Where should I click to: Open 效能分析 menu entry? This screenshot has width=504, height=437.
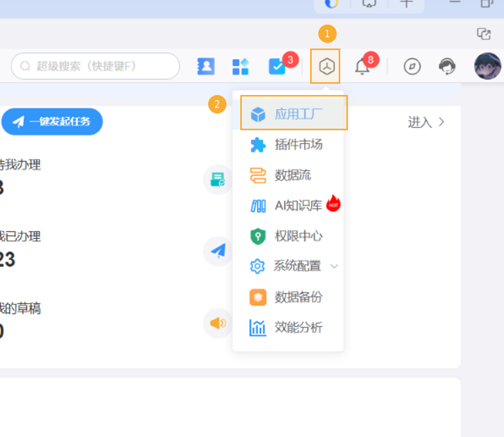[x=288, y=327]
